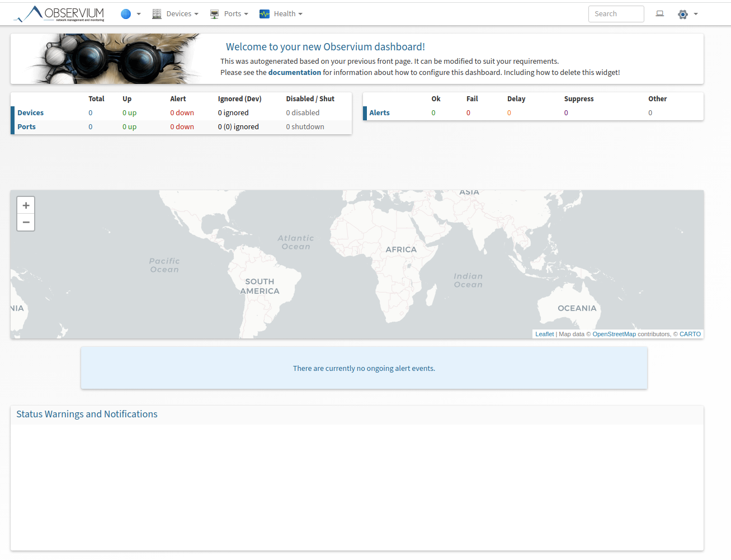Expand the caret beside the globe icon
731x560 pixels.
pyautogui.click(x=139, y=14)
